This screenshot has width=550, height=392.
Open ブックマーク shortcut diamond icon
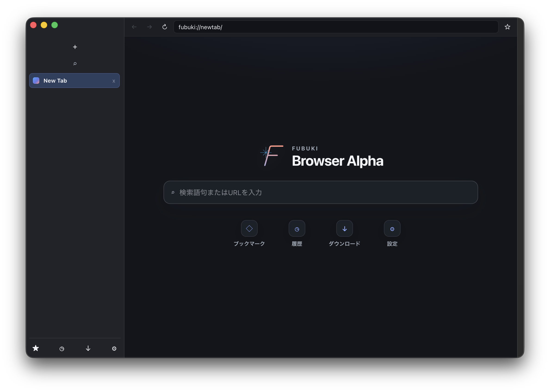pyautogui.click(x=249, y=228)
